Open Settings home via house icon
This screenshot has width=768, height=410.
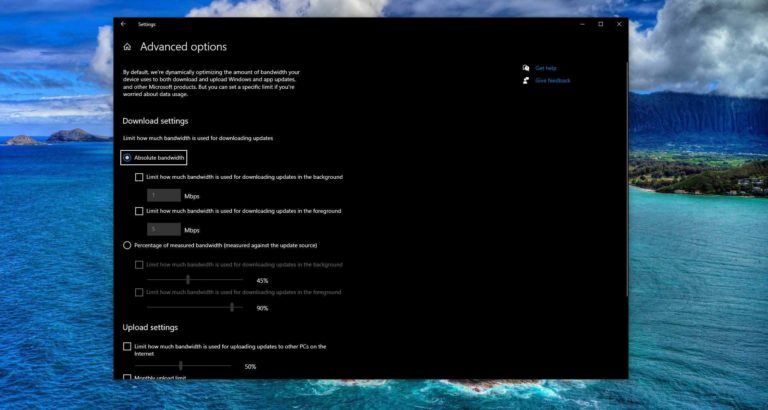[x=127, y=47]
